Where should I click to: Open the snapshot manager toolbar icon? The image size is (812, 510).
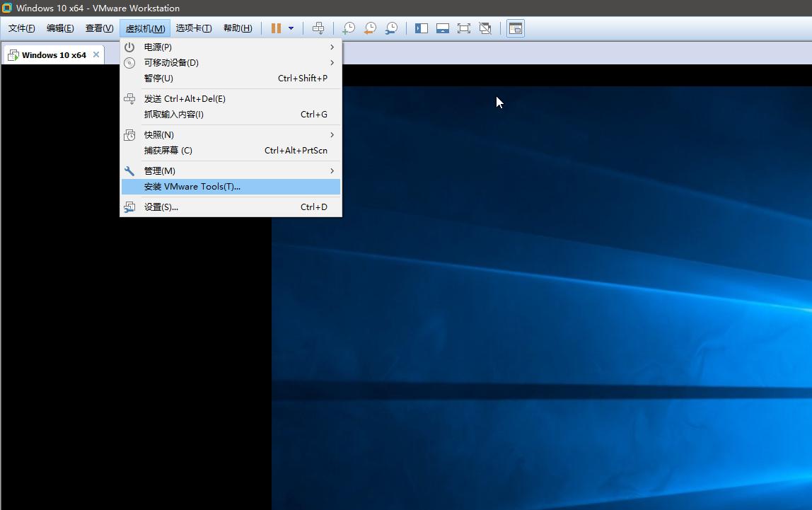[x=392, y=28]
